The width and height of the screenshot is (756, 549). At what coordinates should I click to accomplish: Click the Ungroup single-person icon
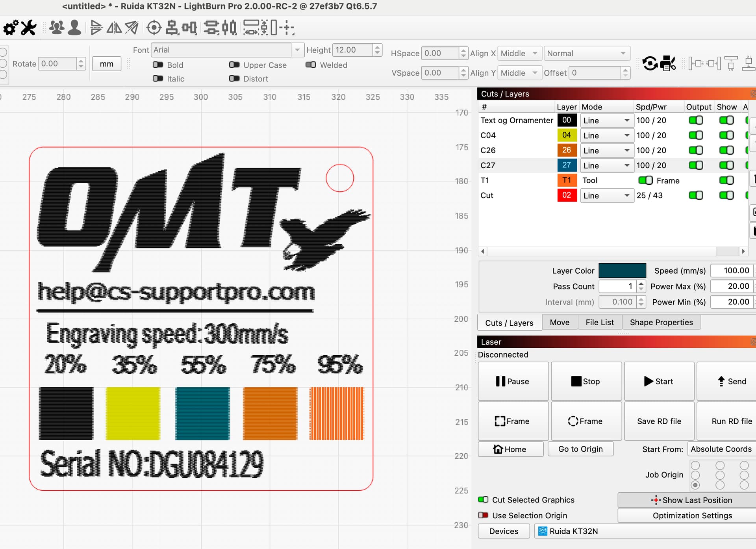[74, 28]
